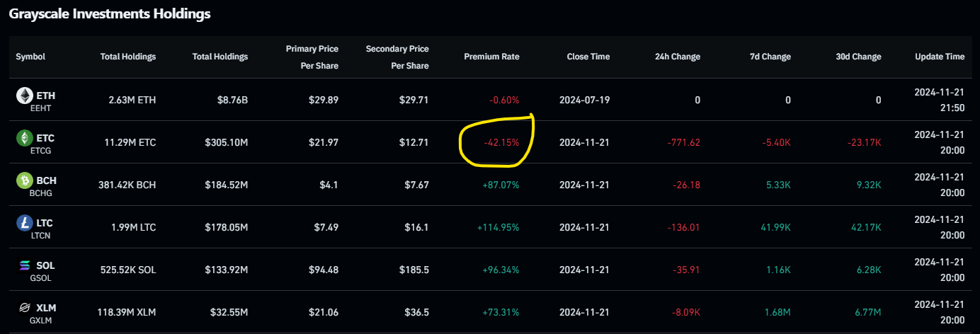This screenshot has width=980, height=334.
Task: Click the Primary Price Per Share header
Action: [312, 57]
